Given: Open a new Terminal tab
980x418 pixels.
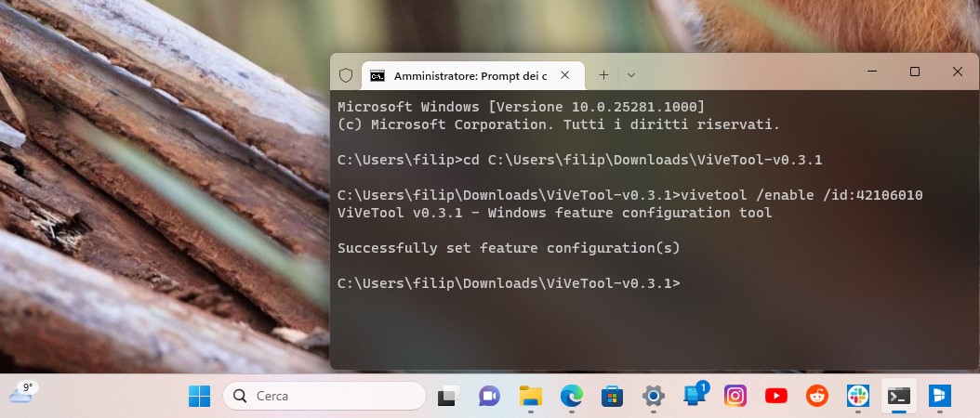Looking at the screenshot, I should [603, 75].
